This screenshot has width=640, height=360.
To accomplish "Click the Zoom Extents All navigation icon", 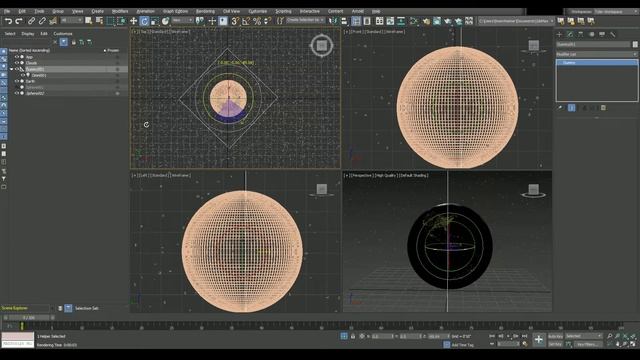I will coord(633,336).
